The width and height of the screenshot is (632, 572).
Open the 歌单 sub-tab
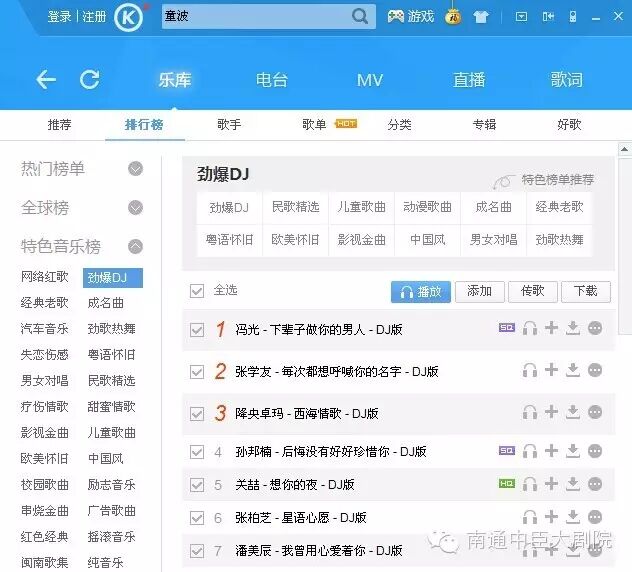pos(314,125)
